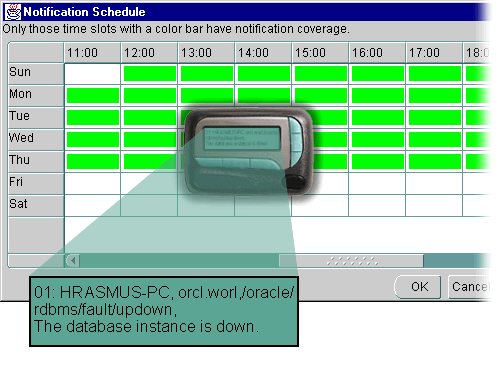Click the 12:00 column header
This screenshot has width=498, height=375.
point(149,53)
